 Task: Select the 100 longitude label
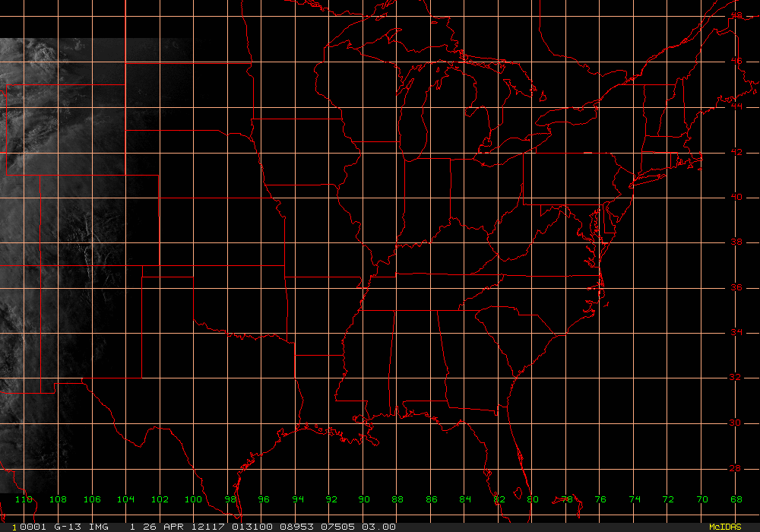[x=193, y=499]
